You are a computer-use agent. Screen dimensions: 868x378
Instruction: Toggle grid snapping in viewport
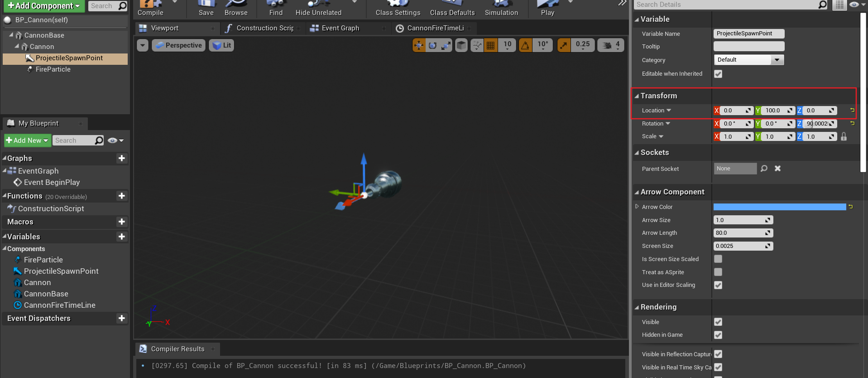coord(490,45)
